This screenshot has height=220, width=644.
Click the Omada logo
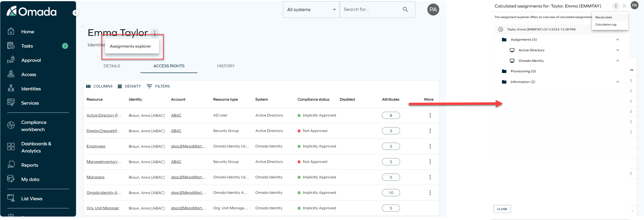pyautogui.click(x=32, y=11)
